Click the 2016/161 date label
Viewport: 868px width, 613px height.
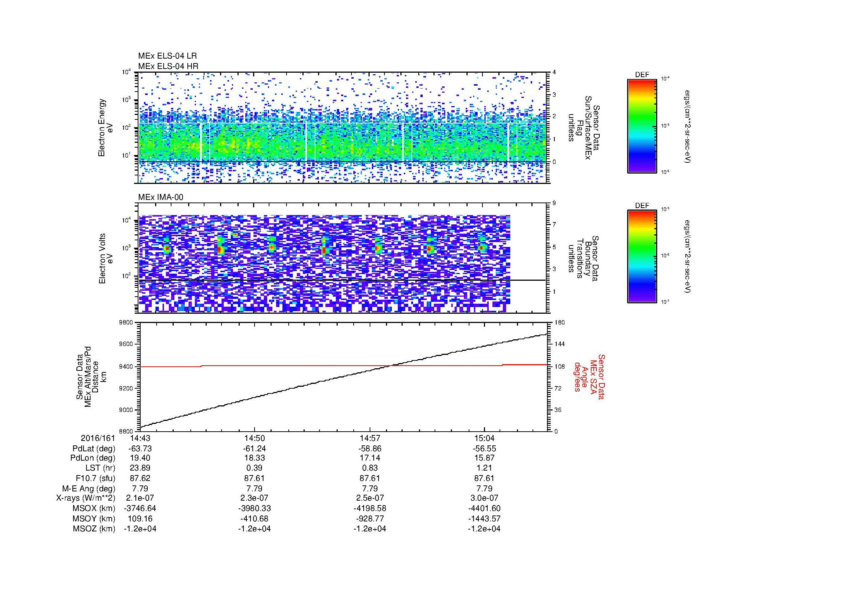98,438
